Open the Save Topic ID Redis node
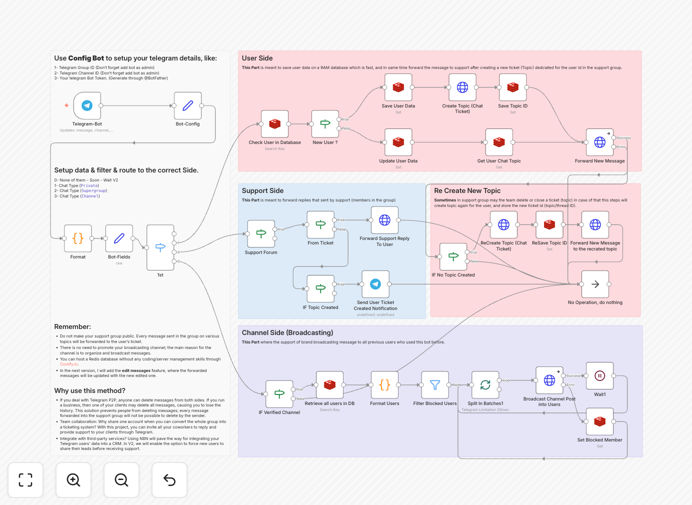This screenshot has width=692, height=505. click(512, 87)
